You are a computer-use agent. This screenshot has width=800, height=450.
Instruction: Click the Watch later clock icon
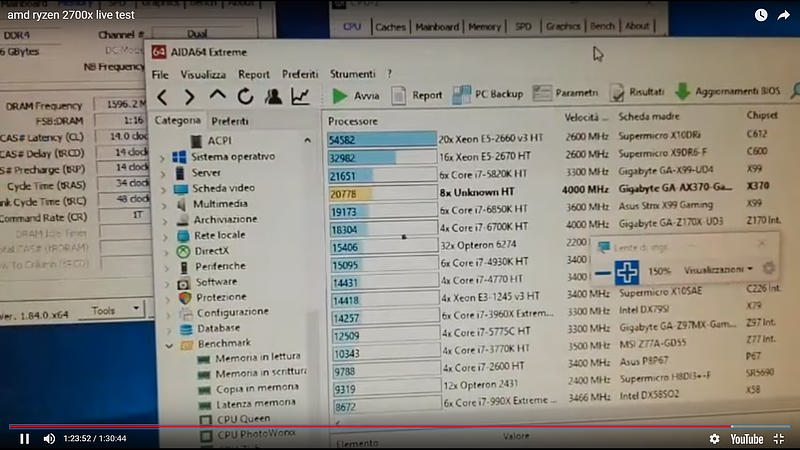(761, 15)
